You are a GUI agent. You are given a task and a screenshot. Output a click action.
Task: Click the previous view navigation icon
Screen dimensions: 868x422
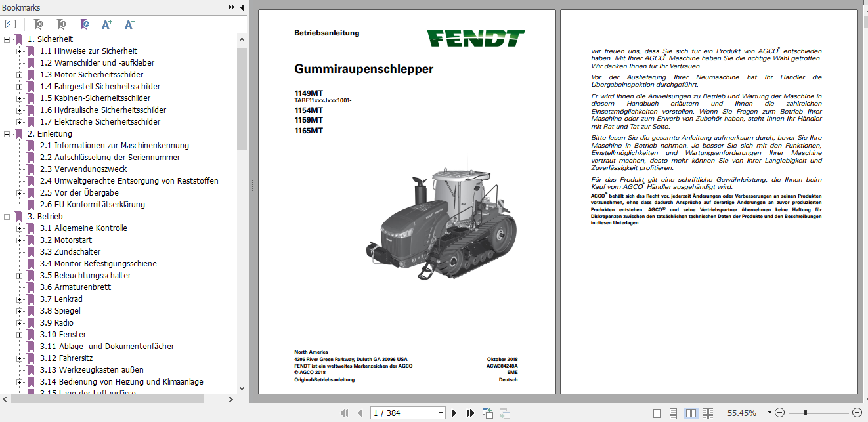pos(488,413)
